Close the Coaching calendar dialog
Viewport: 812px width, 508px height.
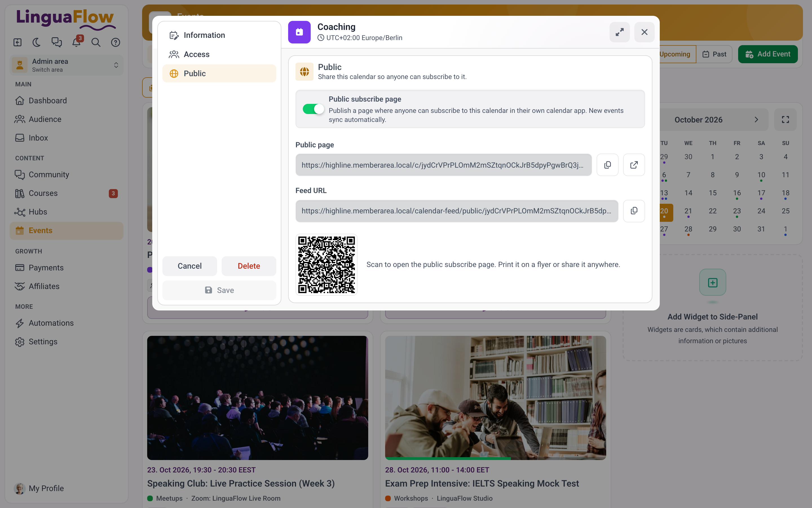coord(644,32)
